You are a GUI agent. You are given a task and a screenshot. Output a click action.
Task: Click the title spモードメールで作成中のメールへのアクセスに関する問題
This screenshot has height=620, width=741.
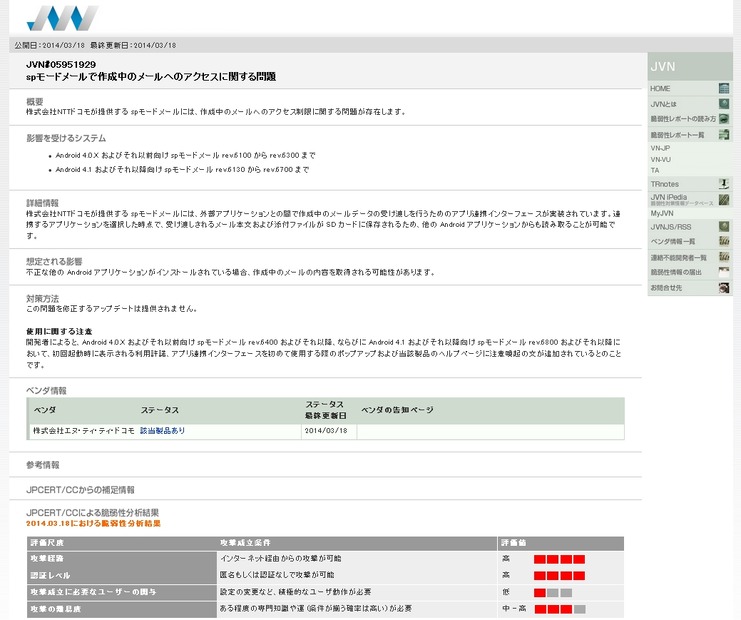click(151, 77)
